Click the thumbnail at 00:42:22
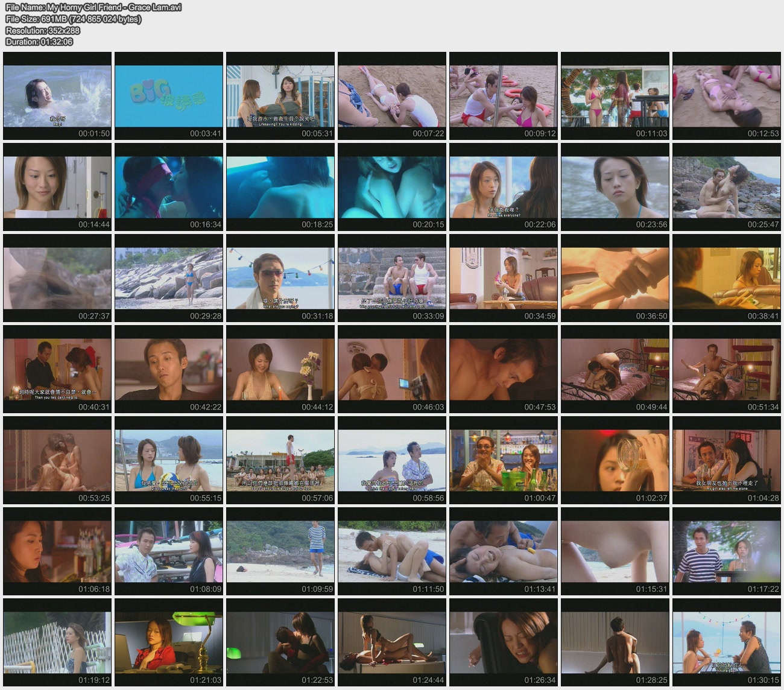The image size is (784, 690). [169, 369]
